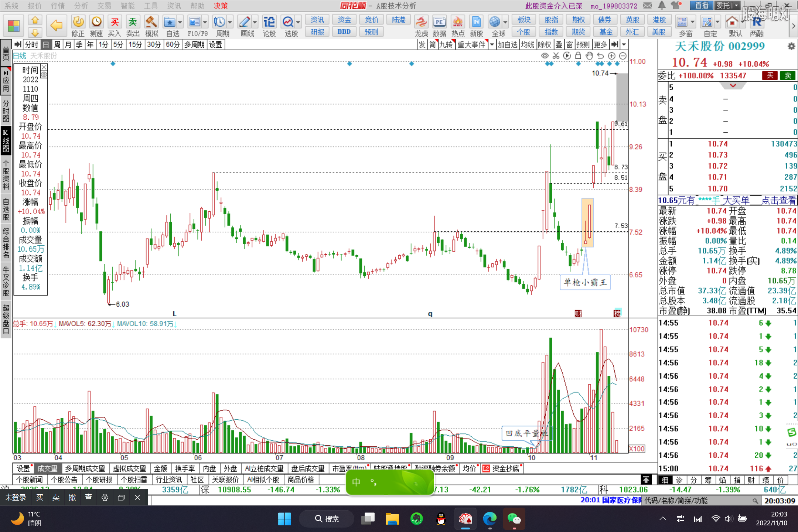Click the red 买 button beside 委比
This screenshot has width=798, height=532.
pos(770,76)
